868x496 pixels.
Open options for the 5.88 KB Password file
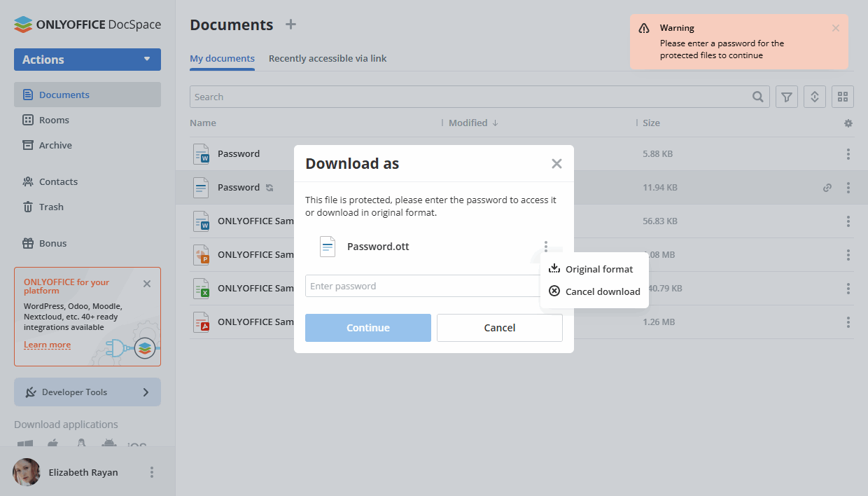pos(848,154)
